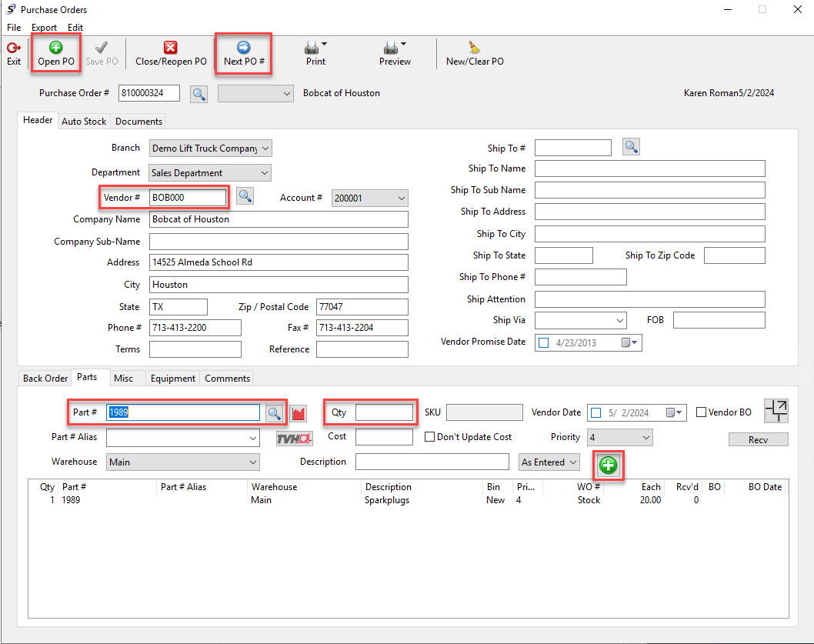Image resolution: width=814 pixels, height=644 pixels.
Task: Click the Warehouse column header
Action: (x=274, y=487)
